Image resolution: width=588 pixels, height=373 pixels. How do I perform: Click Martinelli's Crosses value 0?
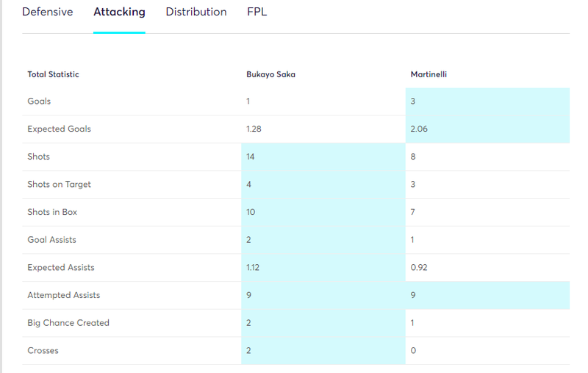413,350
